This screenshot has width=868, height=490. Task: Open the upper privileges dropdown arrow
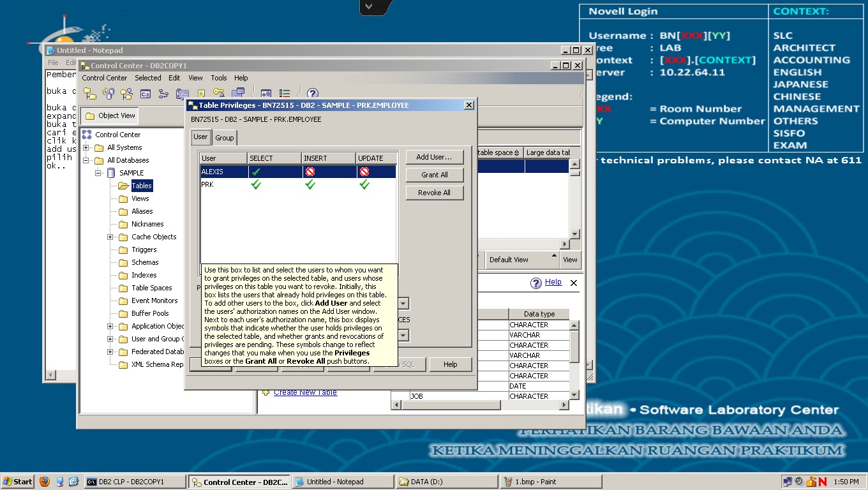(403, 304)
